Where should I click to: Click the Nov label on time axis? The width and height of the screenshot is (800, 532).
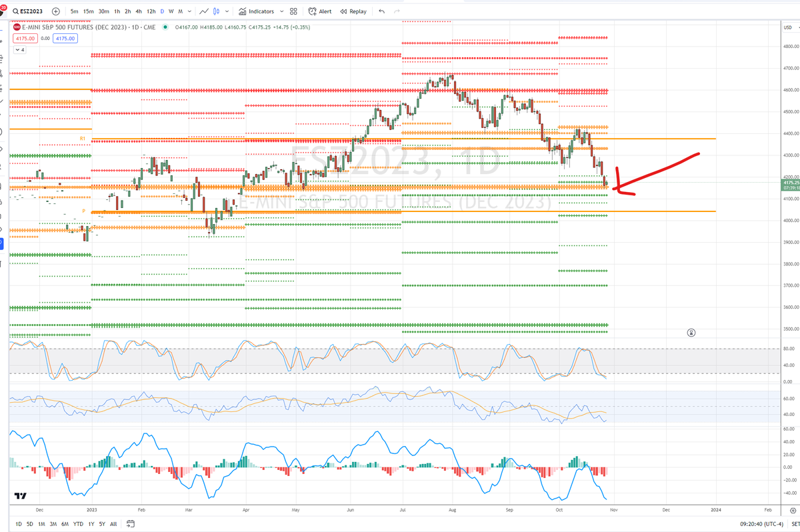click(613, 509)
